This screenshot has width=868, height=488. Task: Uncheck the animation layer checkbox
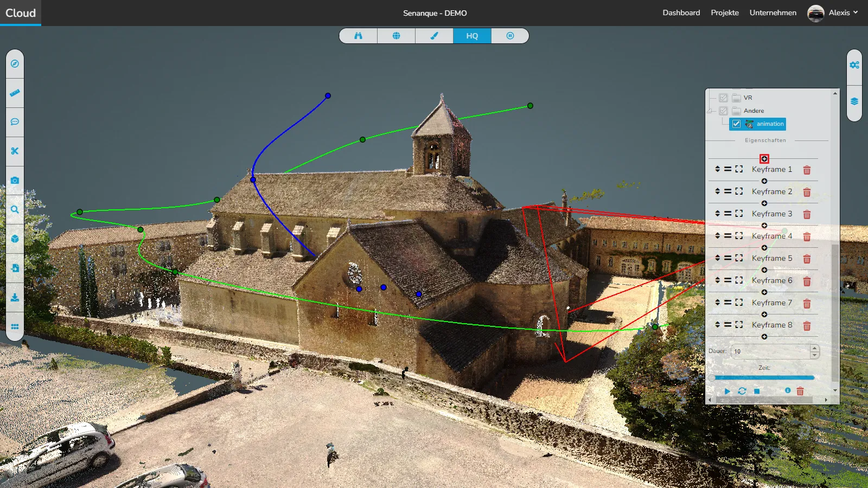pyautogui.click(x=736, y=124)
